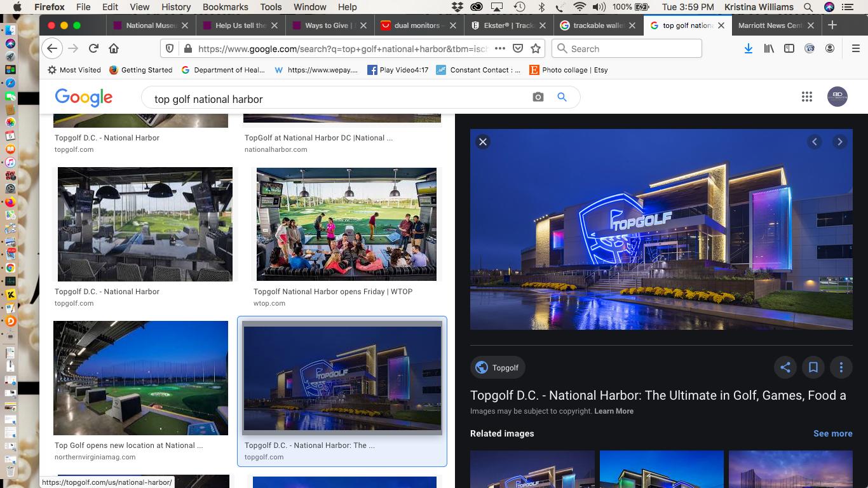Reload the current page
The width and height of the screenshot is (868, 488).
[x=93, y=48]
